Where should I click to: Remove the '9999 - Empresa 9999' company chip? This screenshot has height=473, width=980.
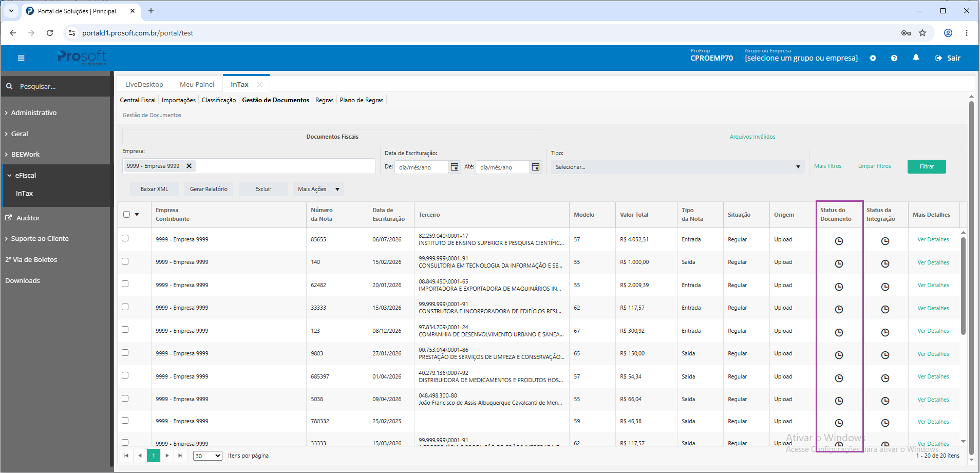point(189,166)
